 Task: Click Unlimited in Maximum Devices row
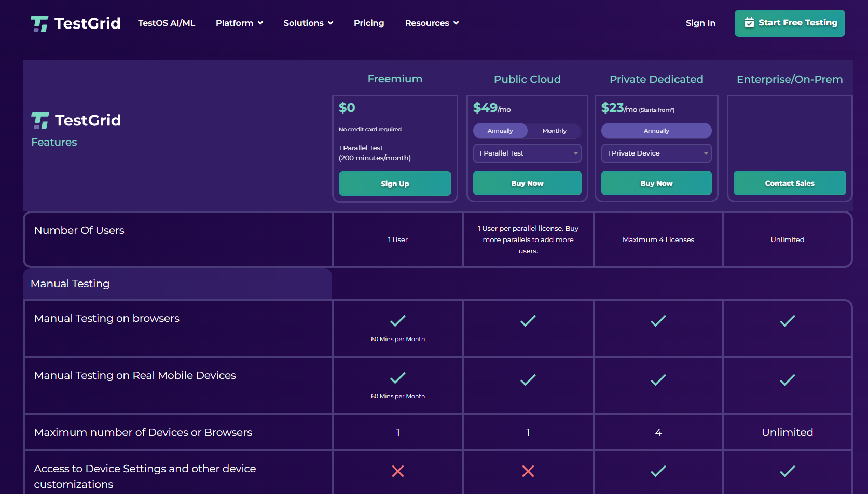788,432
